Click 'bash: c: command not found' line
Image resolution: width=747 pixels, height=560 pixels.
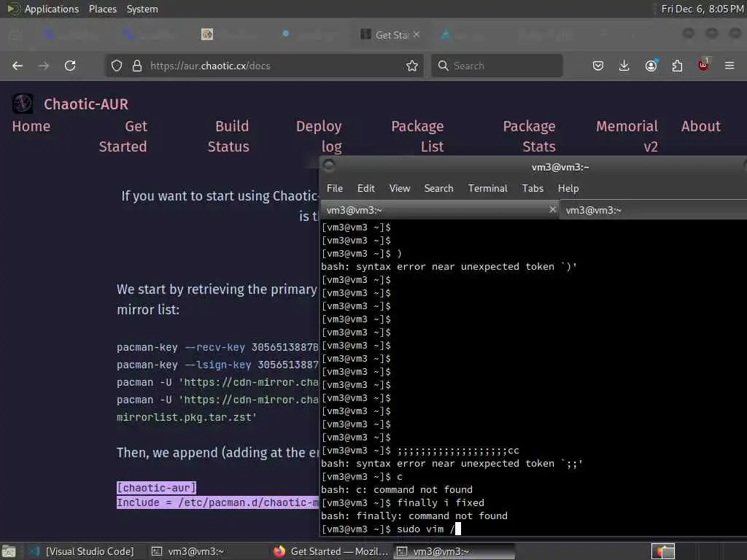396,489
